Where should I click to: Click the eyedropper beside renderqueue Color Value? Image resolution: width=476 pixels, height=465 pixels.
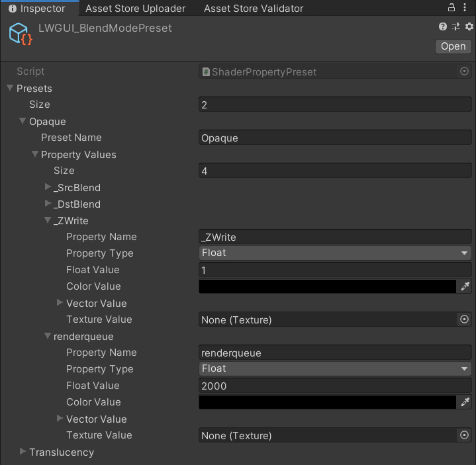pyautogui.click(x=465, y=402)
